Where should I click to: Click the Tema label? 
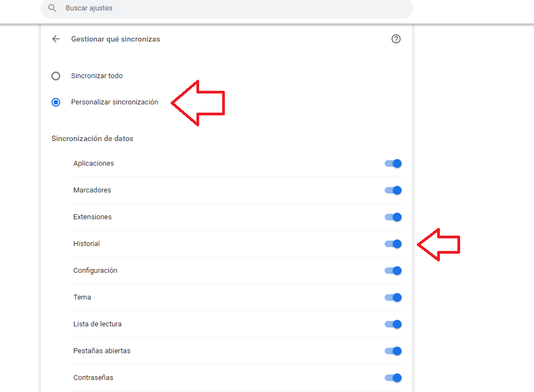[x=82, y=297]
